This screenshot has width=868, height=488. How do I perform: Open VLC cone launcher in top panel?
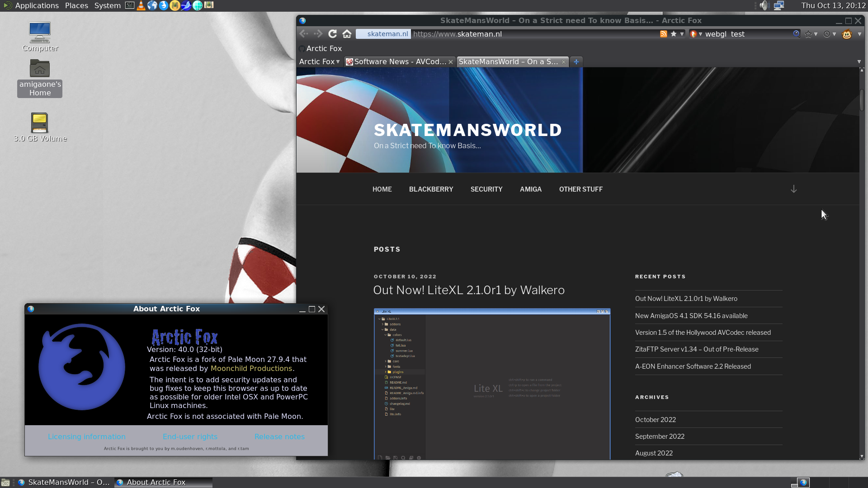(141, 5)
